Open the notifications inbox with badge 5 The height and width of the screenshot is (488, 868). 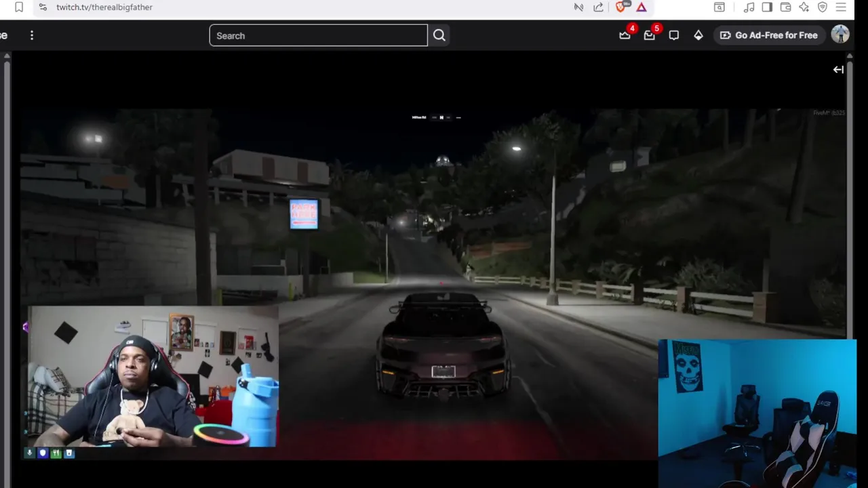pyautogui.click(x=650, y=35)
